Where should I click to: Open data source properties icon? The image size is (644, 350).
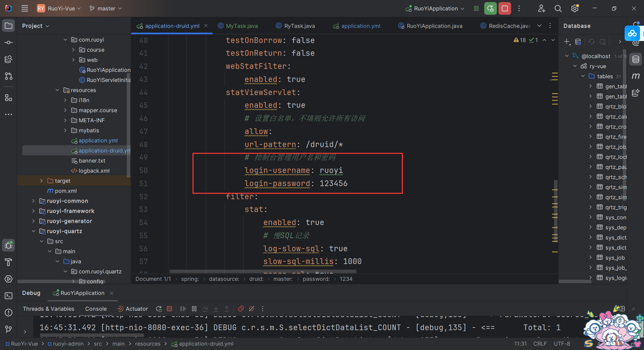[x=578, y=42]
